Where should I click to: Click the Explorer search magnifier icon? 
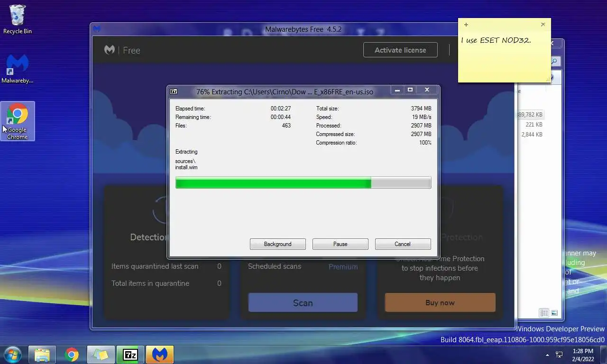(x=554, y=61)
